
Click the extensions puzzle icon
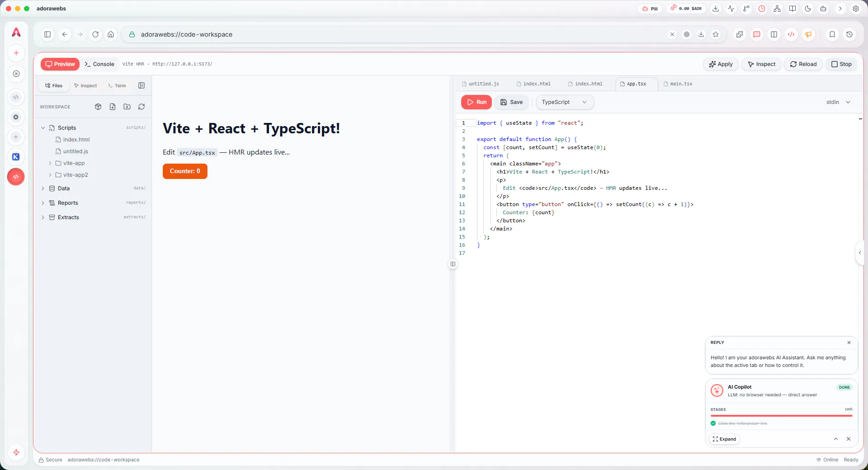pyautogui.click(x=740, y=34)
